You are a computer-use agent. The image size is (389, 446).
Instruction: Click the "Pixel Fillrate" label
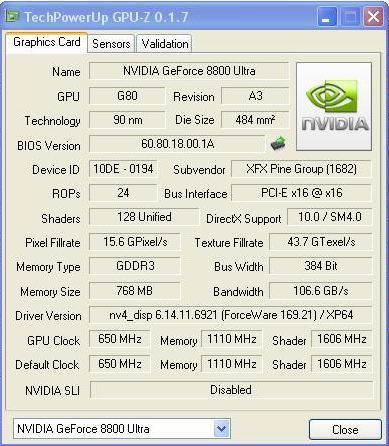tap(53, 243)
